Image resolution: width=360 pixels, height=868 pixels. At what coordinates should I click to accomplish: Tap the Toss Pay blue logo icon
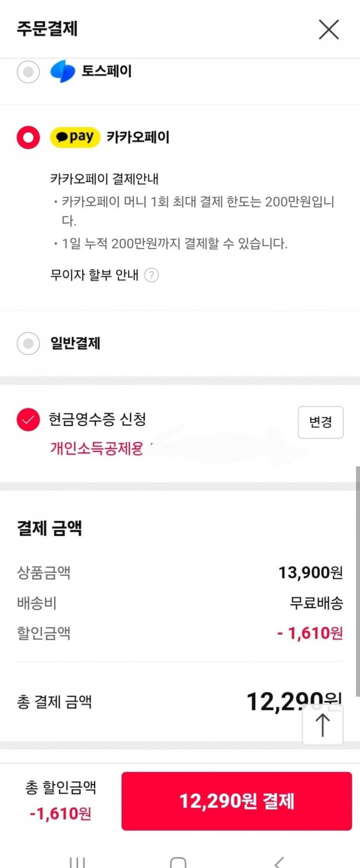[63, 71]
